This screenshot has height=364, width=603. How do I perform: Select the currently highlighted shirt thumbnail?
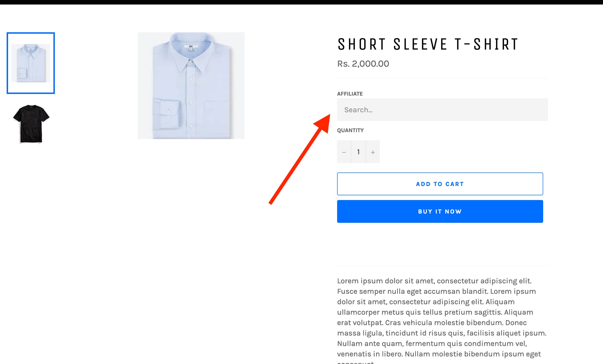pyautogui.click(x=31, y=63)
